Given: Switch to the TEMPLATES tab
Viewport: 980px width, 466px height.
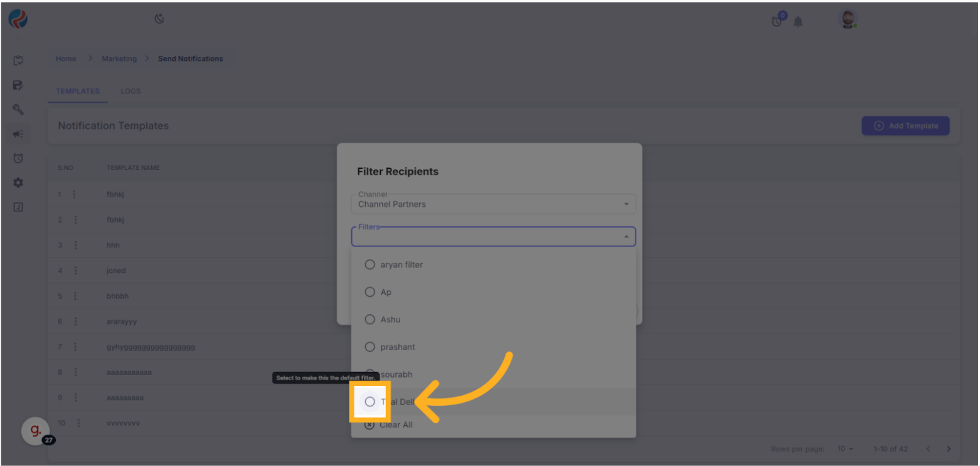Looking at the screenshot, I should pyautogui.click(x=78, y=91).
